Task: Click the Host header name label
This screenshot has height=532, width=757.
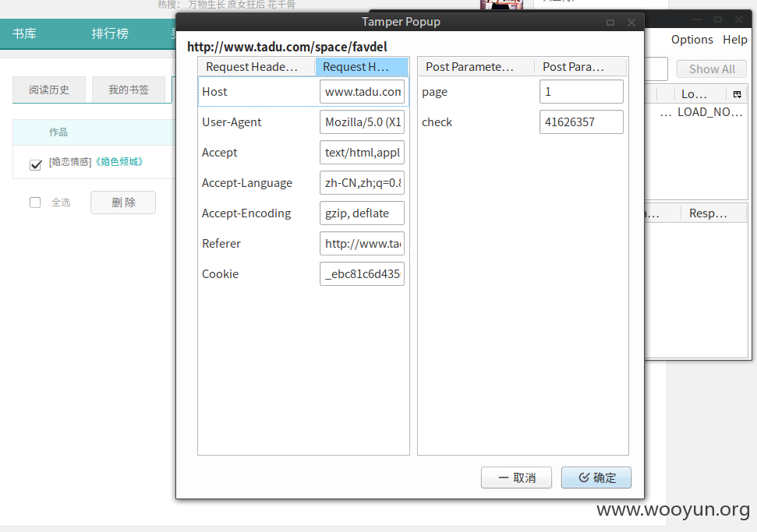Action: coord(214,92)
